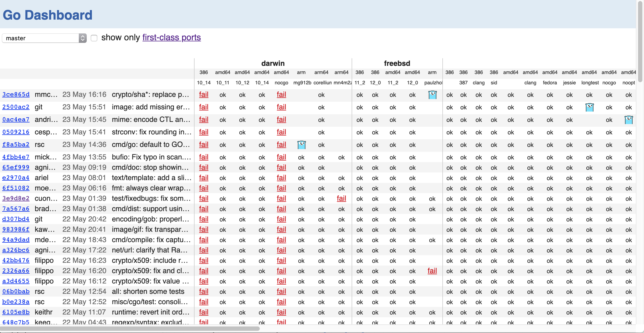The width and height of the screenshot is (644, 333).
Task: Open commit 2326a66
Action: [16, 271]
